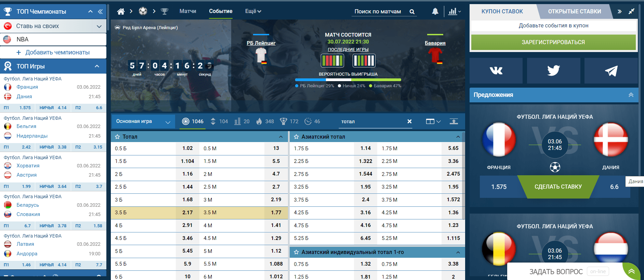Image resolution: width=644 pixels, height=280 pixels.
Task: Collapse the Тотал market block
Action: click(281, 137)
